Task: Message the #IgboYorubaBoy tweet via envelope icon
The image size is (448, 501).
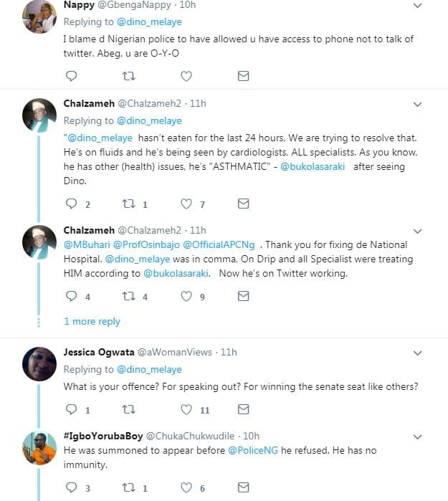Action: (243, 487)
